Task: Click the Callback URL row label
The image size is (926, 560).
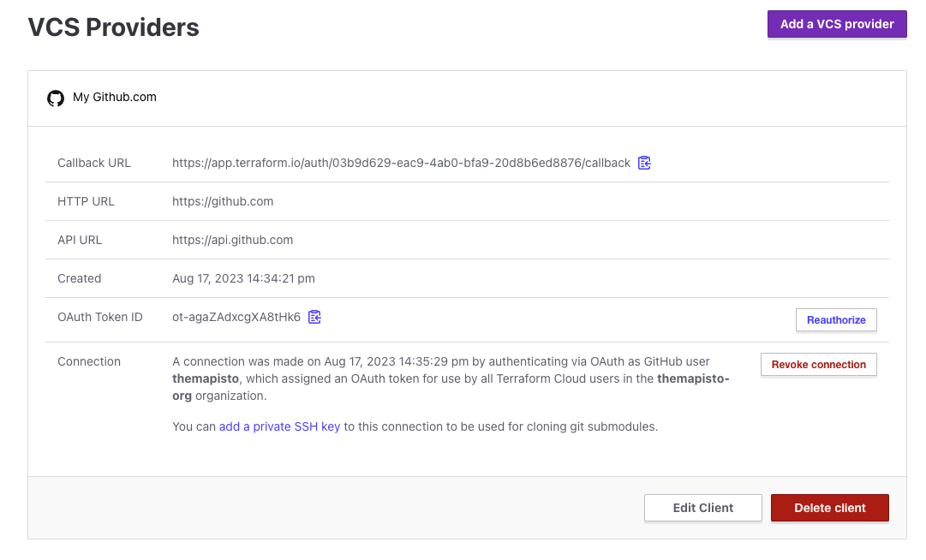Action: [94, 163]
